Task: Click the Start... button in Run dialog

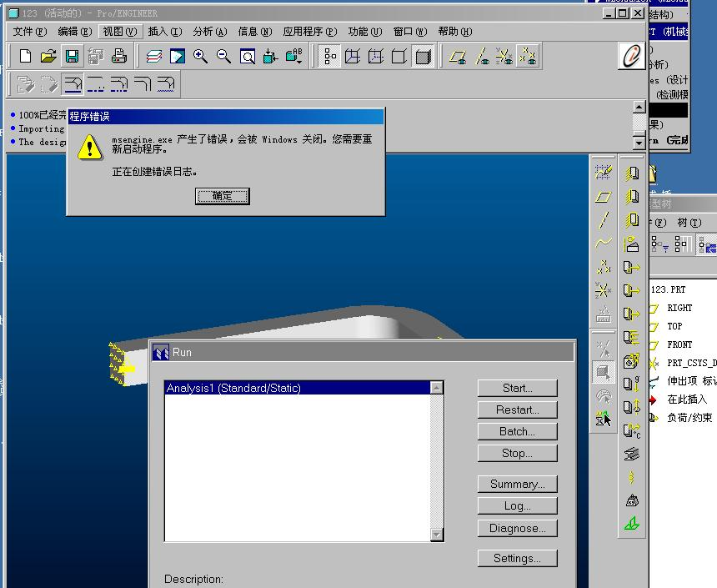Action: [517, 388]
